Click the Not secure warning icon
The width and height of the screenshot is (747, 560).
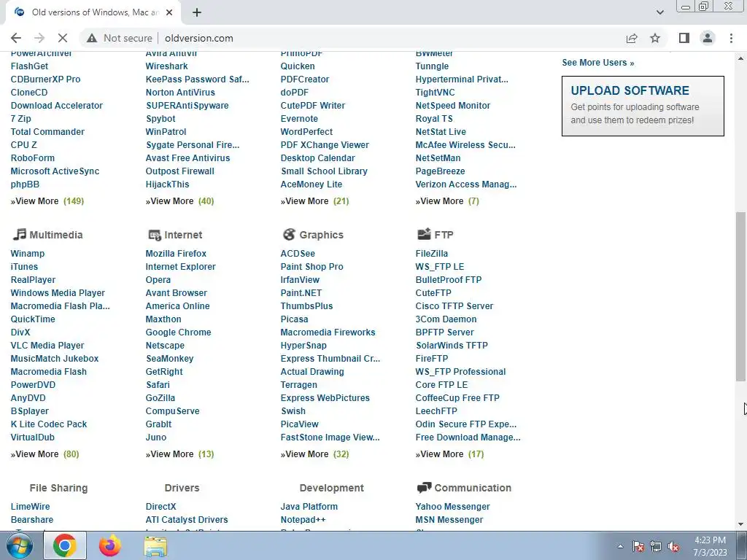point(92,38)
